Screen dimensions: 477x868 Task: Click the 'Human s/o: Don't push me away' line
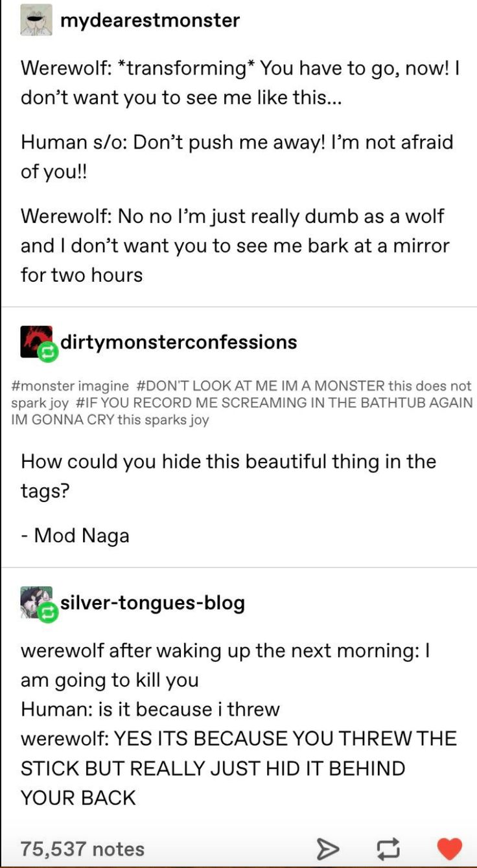[x=237, y=157]
